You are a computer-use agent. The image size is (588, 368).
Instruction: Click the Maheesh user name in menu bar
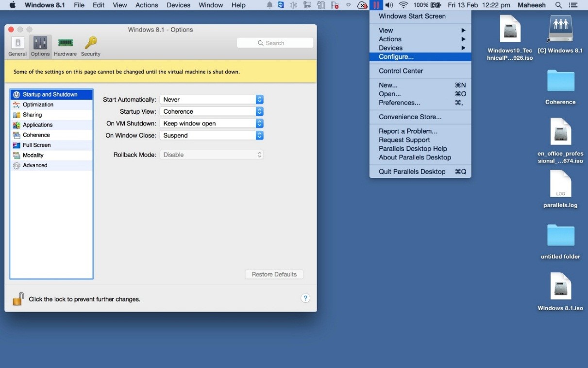pos(533,5)
